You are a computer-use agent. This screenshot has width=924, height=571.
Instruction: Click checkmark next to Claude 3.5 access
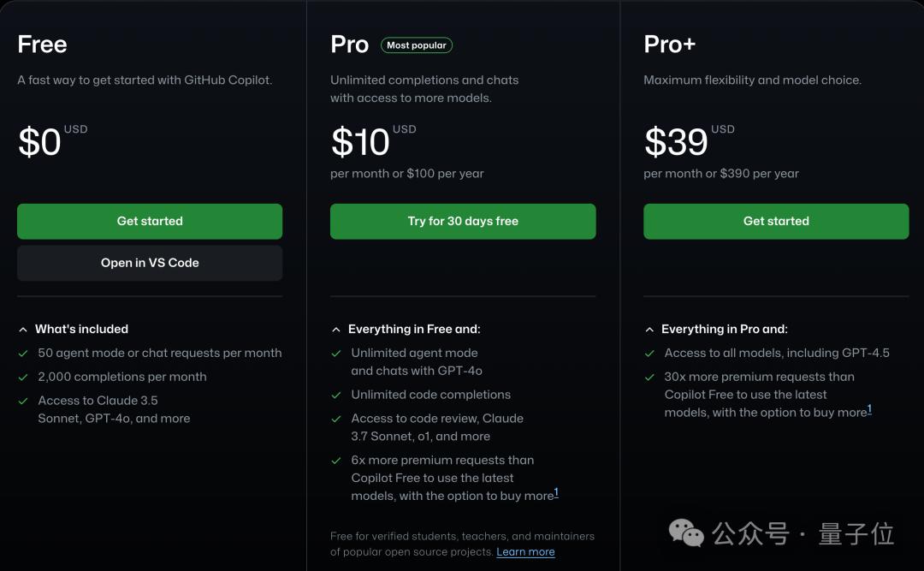tap(23, 401)
